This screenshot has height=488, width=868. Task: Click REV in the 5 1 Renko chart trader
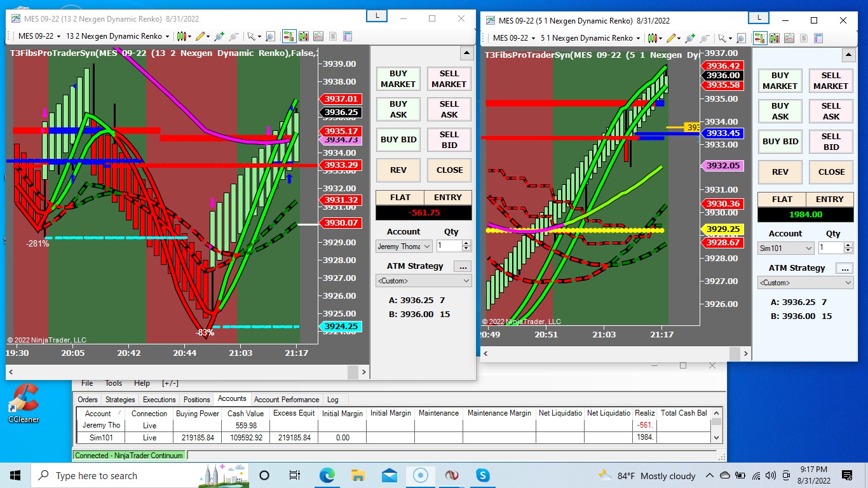pyautogui.click(x=780, y=172)
